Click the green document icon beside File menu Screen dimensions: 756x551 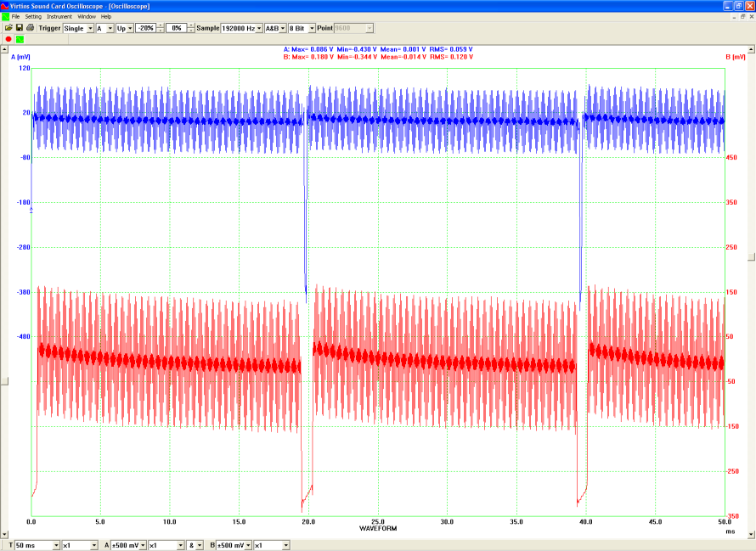(x=5, y=16)
